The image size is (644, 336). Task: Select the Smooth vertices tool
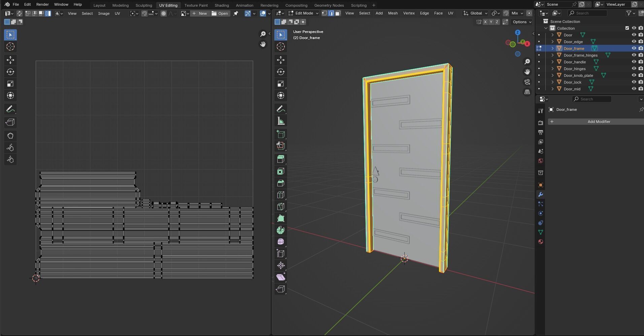click(281, 242)
